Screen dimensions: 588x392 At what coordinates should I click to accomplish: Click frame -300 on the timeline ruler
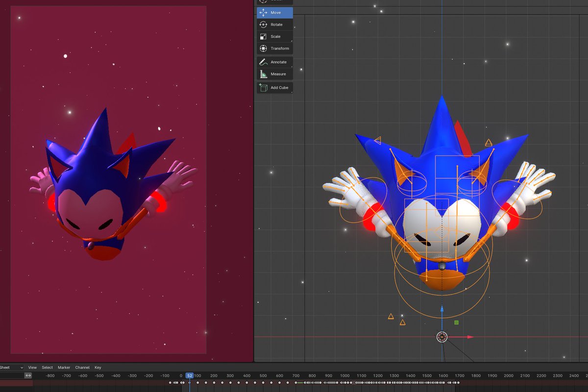[x=132, y=376]
